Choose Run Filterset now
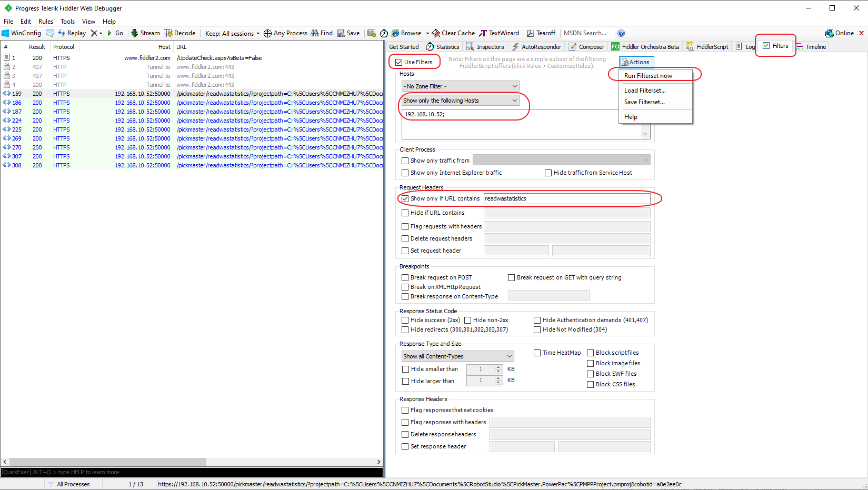This screenshot has width=868, height=490. 655,76
